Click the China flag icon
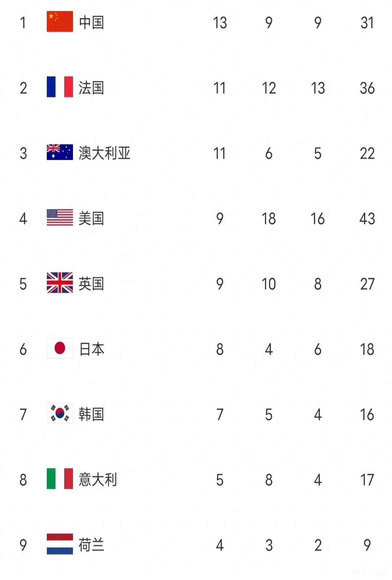392x580 pixels. pos(60,22)
